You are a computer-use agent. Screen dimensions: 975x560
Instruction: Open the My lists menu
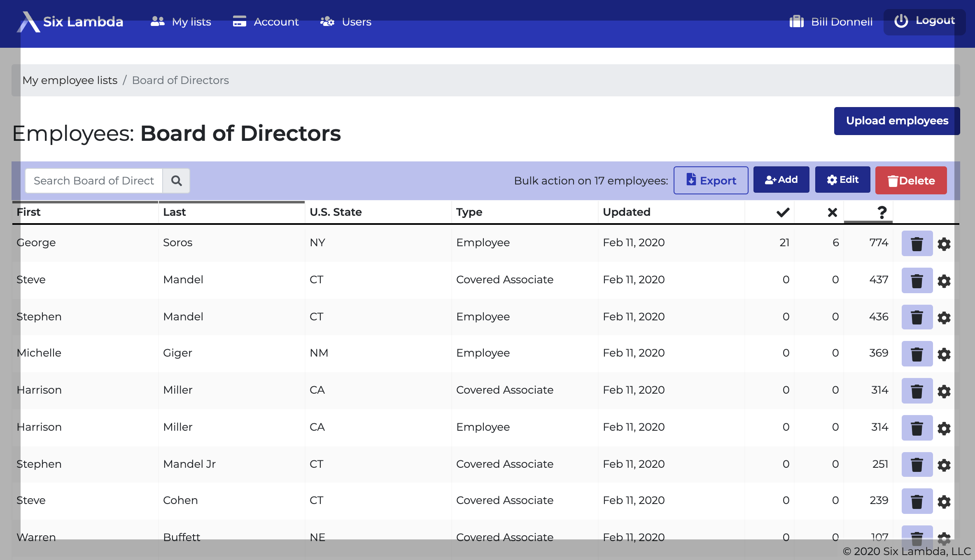click(181, 21)
